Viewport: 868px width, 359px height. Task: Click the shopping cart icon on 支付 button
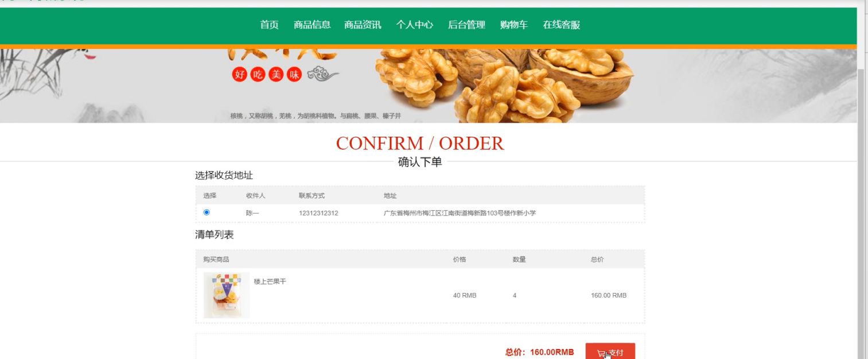601,353
